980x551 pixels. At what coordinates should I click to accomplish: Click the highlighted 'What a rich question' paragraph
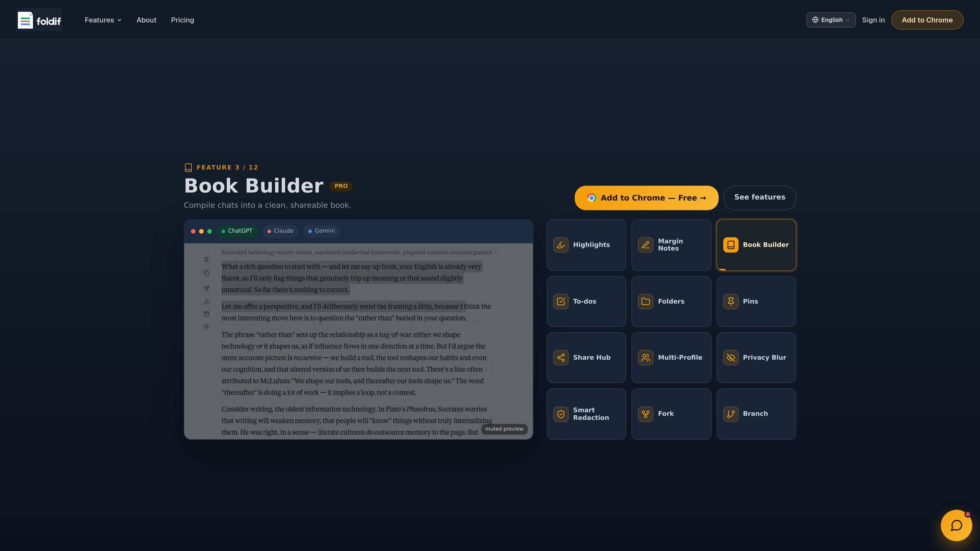(352, 278)
